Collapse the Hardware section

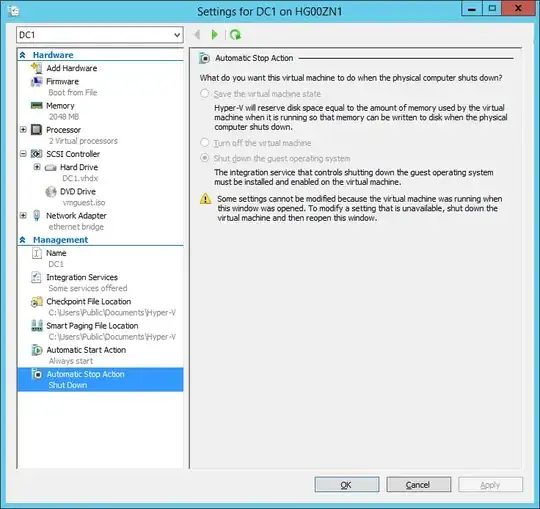pyautogui.click(x=23, y=55)
